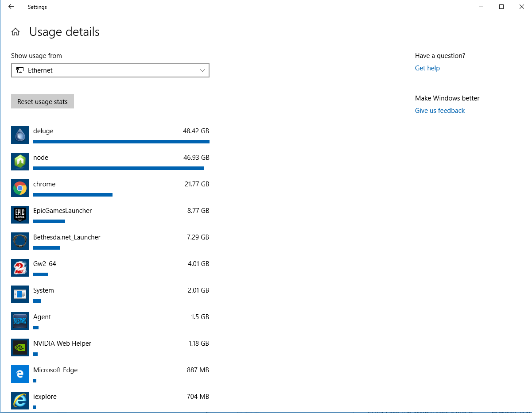Select the Blizzard Agent icon

(20, 321)
